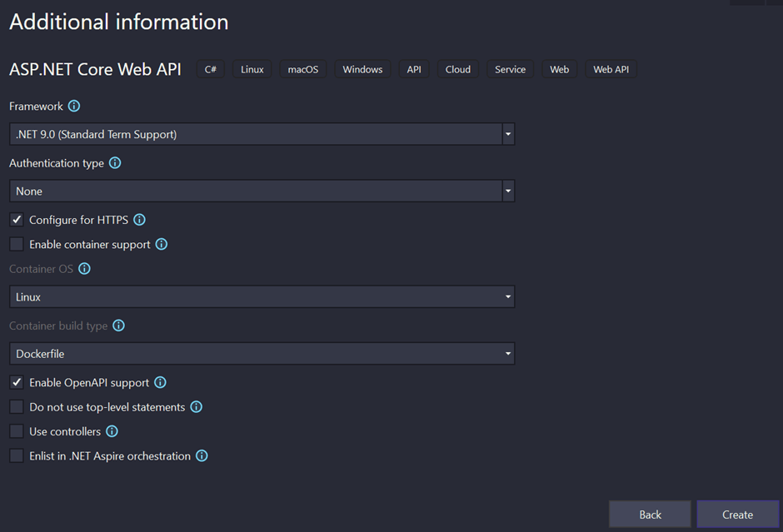Click info icon for Enable OpenAPI support

click(160, 383)
